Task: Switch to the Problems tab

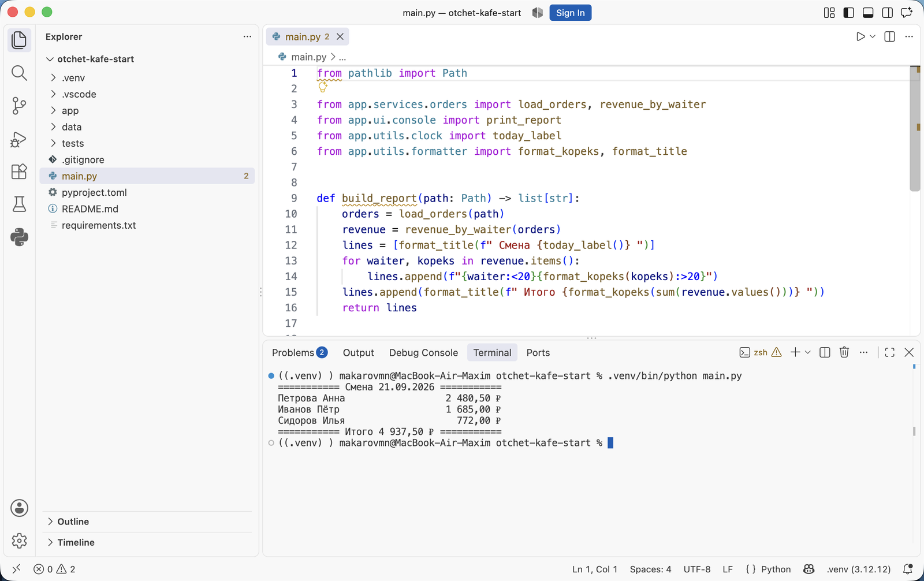Action: (299, 352)
